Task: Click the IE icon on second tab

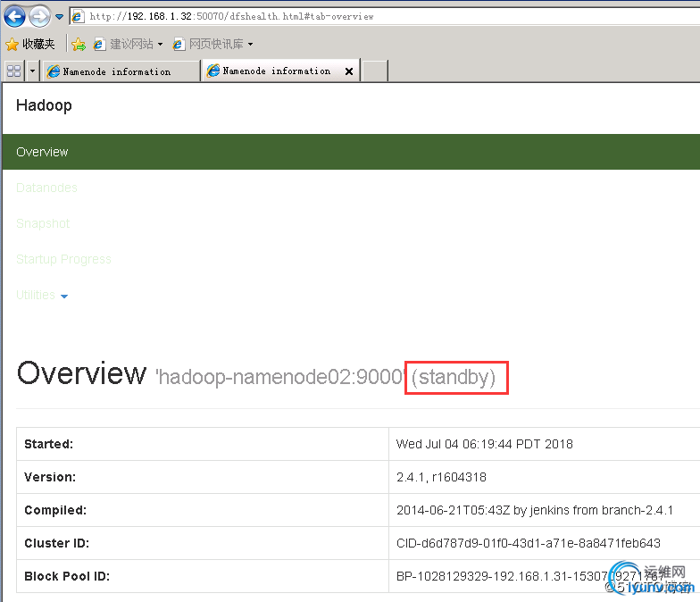Action: click(212, 71)
